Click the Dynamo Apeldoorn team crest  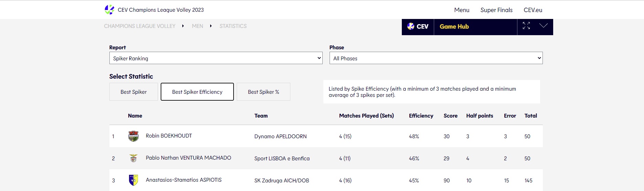coord(133,136)
